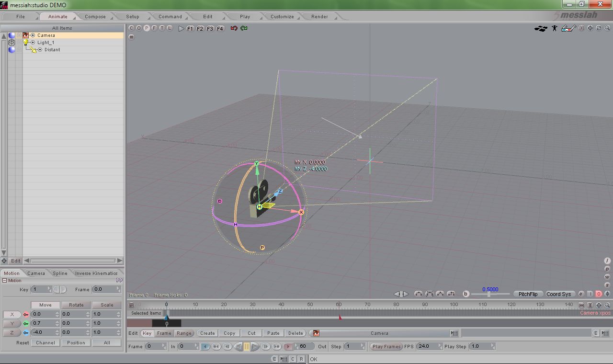This screenshot has height=364, width=613.
Task: Expand the Distant tree node
Action: 40,50
